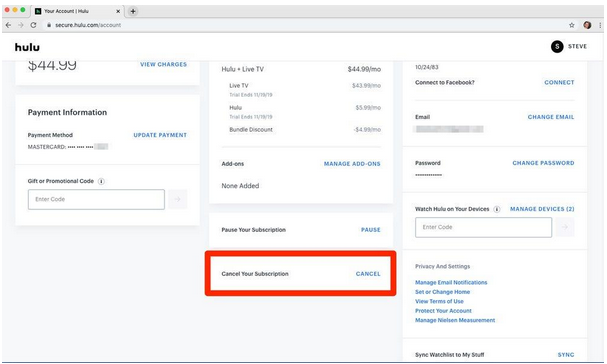Click CONNECT to Facebook link
Image resolution: width=607 pixels, height=364 pixels.
coord(559,82)
